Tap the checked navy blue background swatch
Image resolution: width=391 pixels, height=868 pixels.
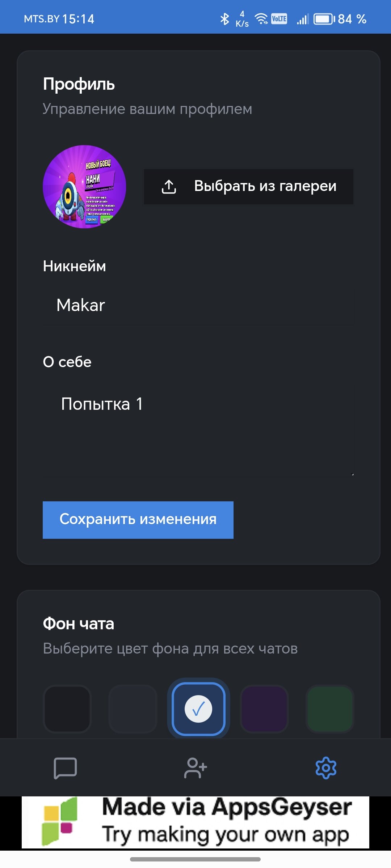click(x=198, y=709)
